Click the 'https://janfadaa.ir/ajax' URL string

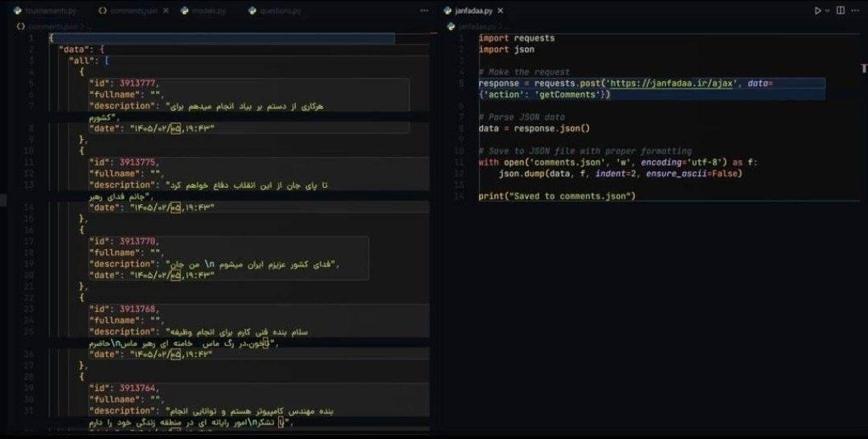tap(673, 83)
